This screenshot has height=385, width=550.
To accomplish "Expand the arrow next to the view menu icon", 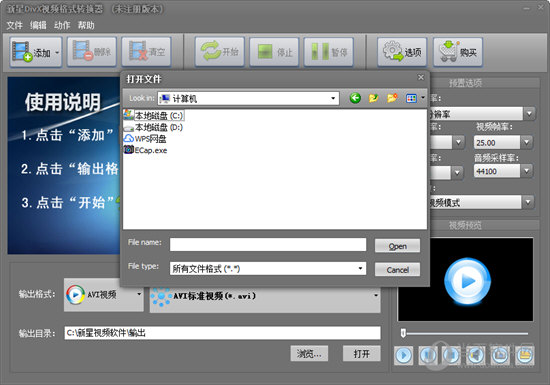I will pyautogui.click(x=423, y=98).
